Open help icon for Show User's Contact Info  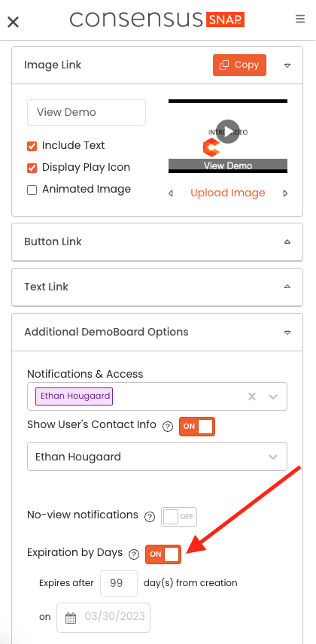[167, 427]
